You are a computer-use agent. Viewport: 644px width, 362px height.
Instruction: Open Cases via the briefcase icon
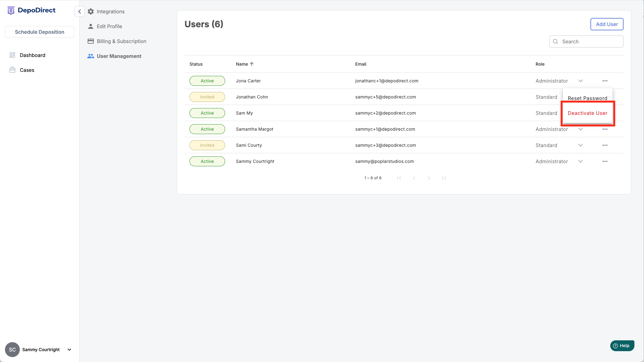tap(12, 70)
